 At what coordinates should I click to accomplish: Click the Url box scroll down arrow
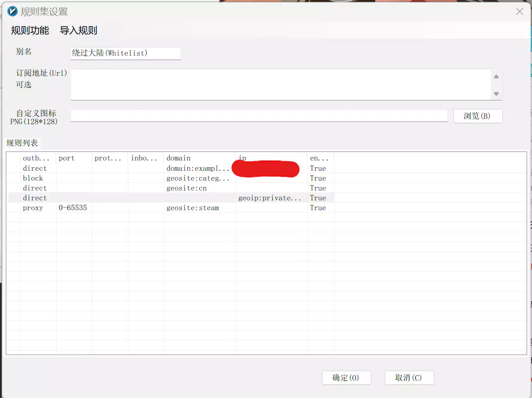[x=497, y=94]
